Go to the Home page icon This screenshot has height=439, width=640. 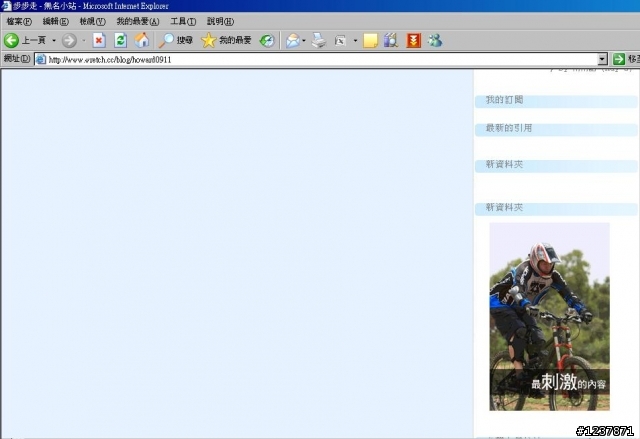pyautogui.click(x=142, y=40)
